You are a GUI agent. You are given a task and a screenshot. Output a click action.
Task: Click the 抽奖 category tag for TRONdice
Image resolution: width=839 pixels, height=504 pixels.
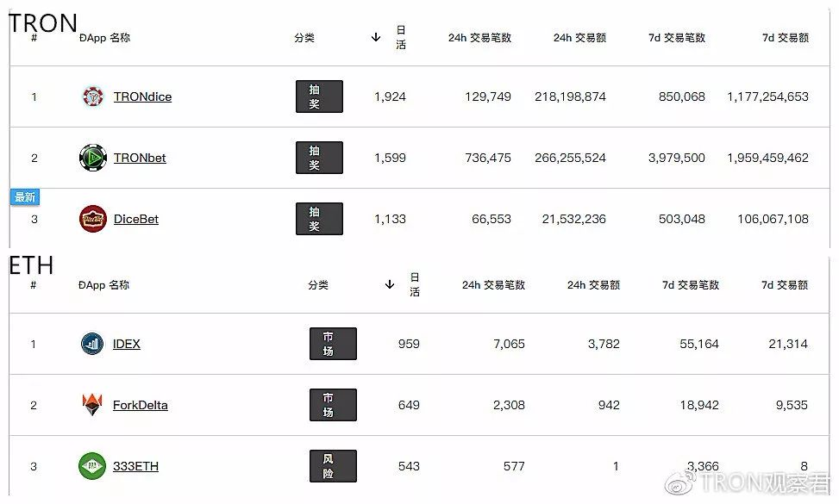pos(319,96)
